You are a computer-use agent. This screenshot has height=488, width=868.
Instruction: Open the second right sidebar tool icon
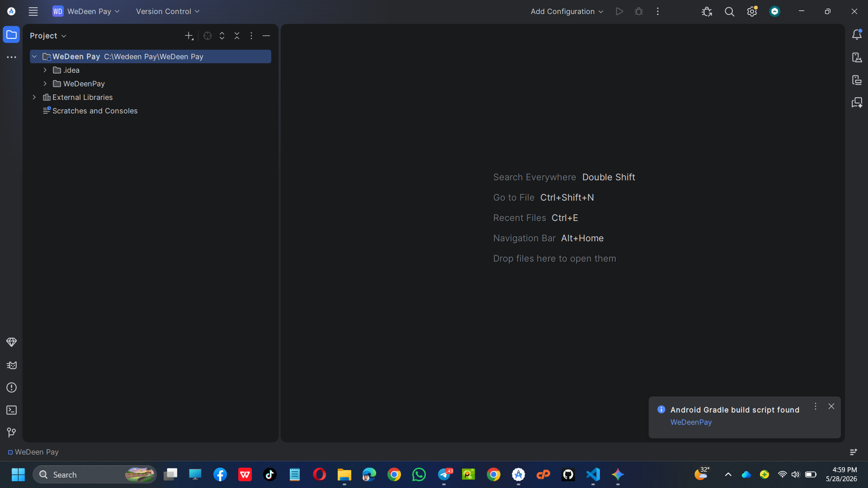coord(857,57)
